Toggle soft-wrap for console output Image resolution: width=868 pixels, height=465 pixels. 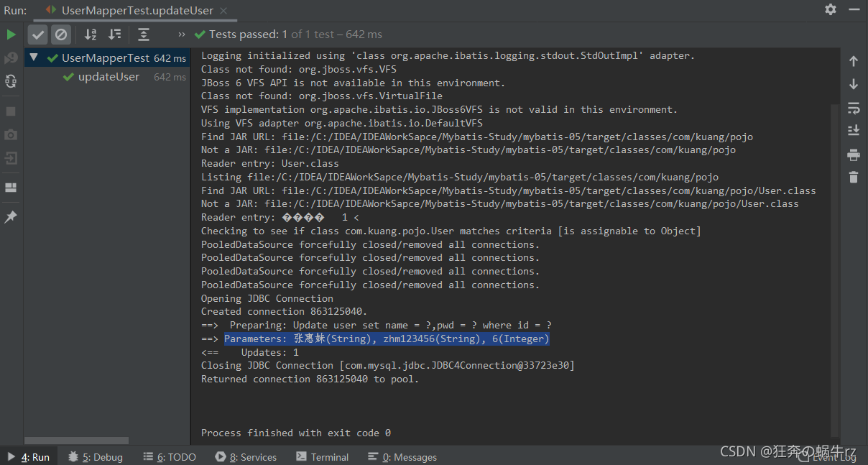point(854,108)
